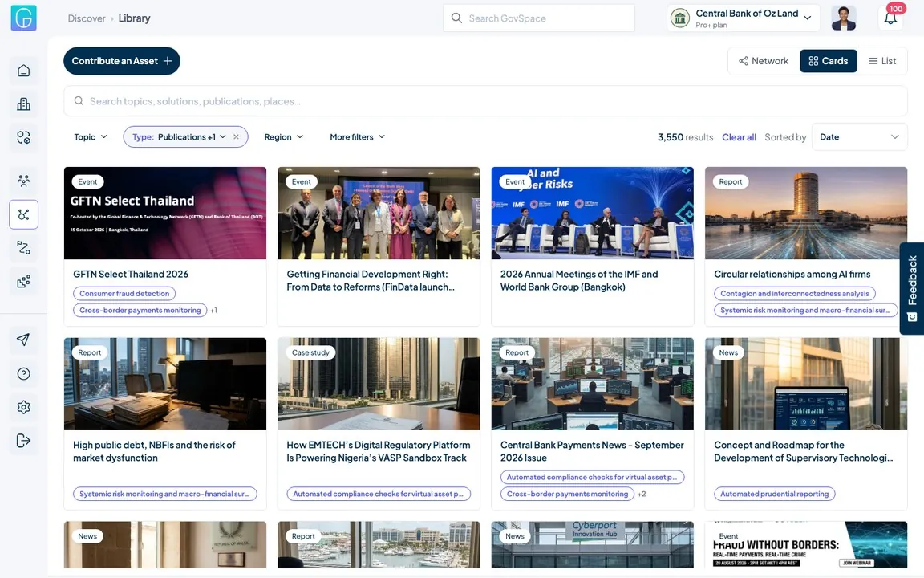This screenshot has height=578, width=924.
Task: Click Systemic risk tag on High public debt card
Action: [x=164, y=494]
